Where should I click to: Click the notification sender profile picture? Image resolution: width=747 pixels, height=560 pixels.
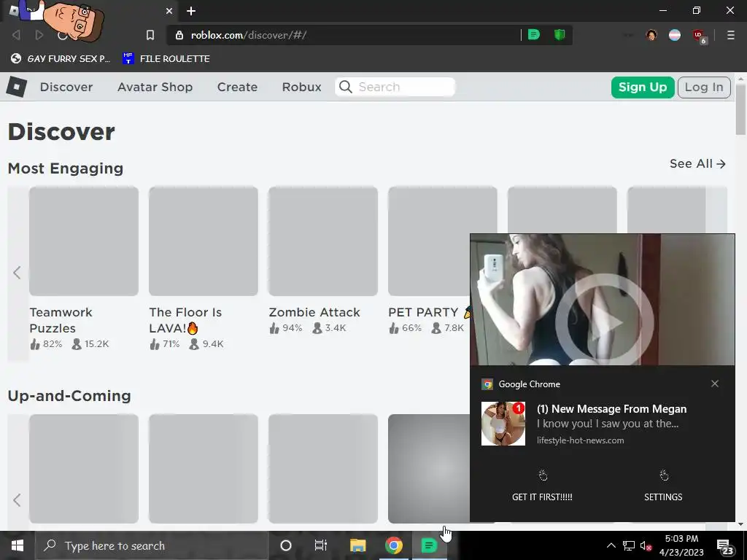pos(503,424)
